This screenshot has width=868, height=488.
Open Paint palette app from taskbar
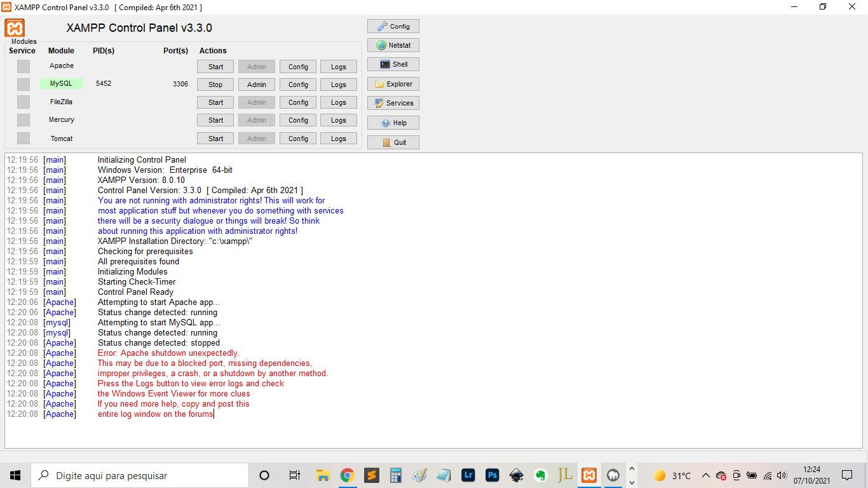click(420, 475)
